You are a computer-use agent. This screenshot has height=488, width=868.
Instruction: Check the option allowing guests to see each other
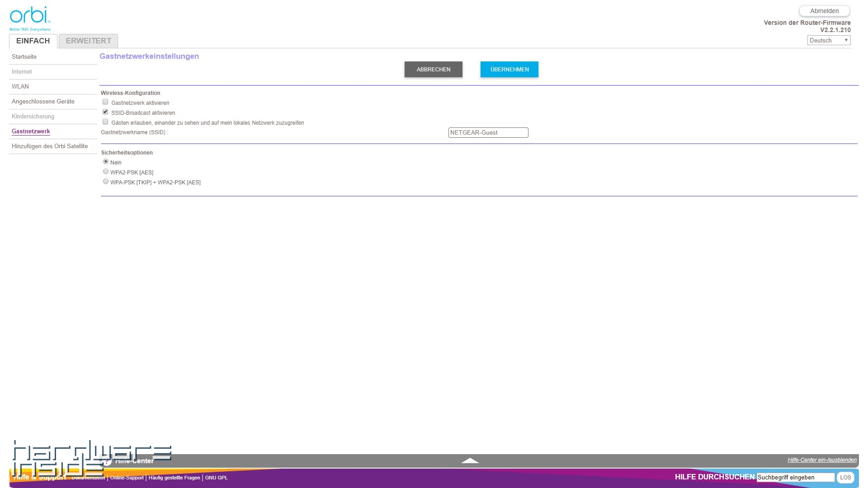(x=105, y=122)
